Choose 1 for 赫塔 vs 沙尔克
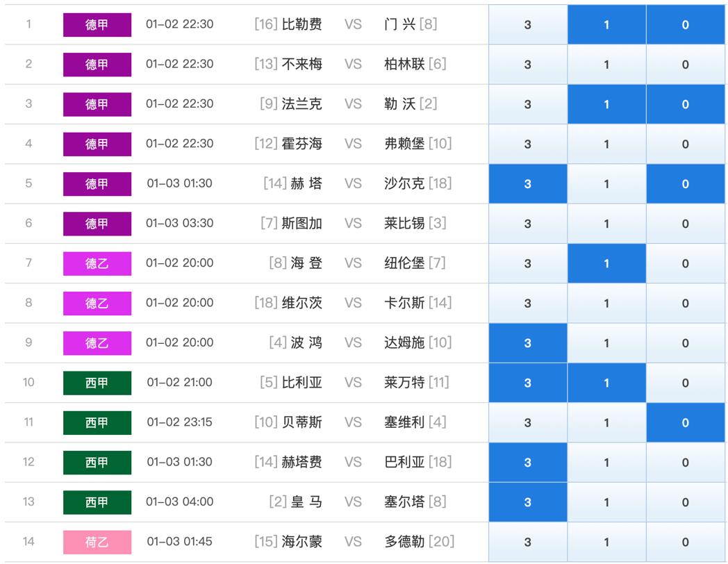The image size is (728, 564). coord(606,184)
